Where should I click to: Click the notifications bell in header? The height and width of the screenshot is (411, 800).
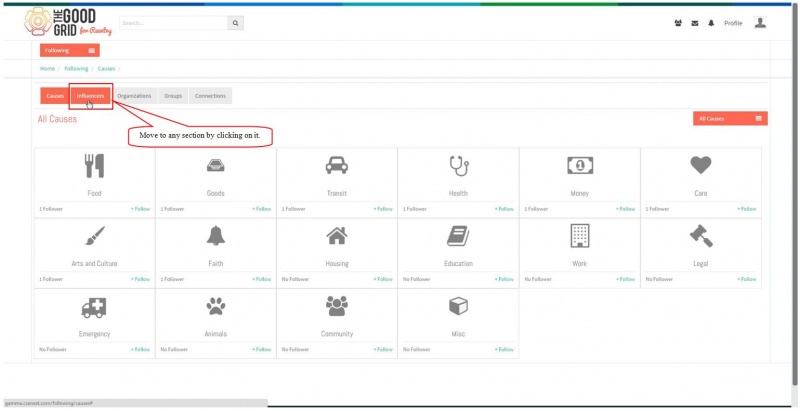click(711, 23)
